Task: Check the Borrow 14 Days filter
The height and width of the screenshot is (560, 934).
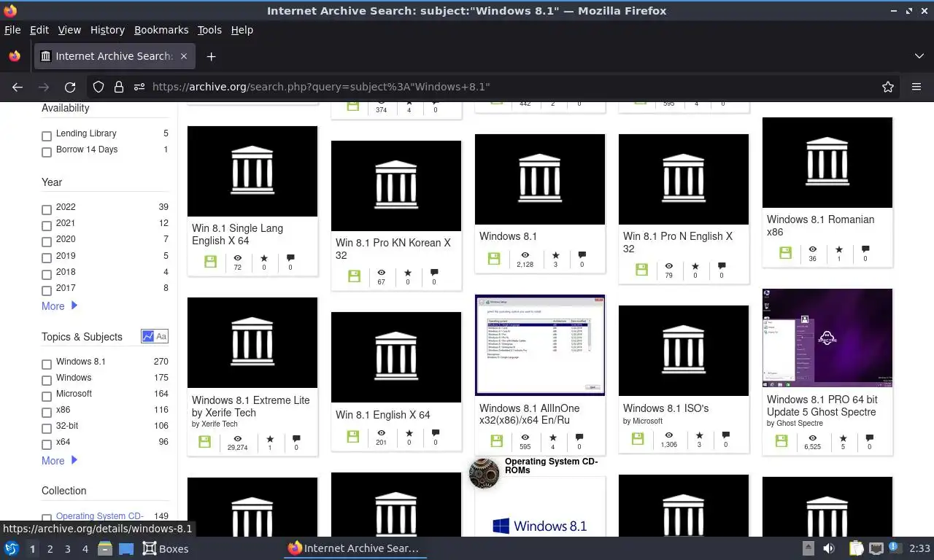Action: [47, 152]
